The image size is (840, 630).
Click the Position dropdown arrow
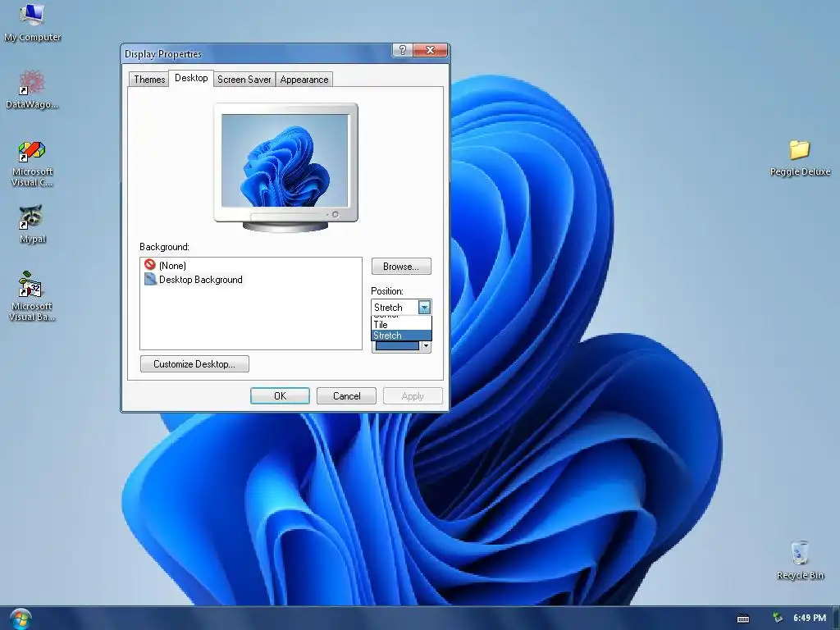tap(424, 308)
